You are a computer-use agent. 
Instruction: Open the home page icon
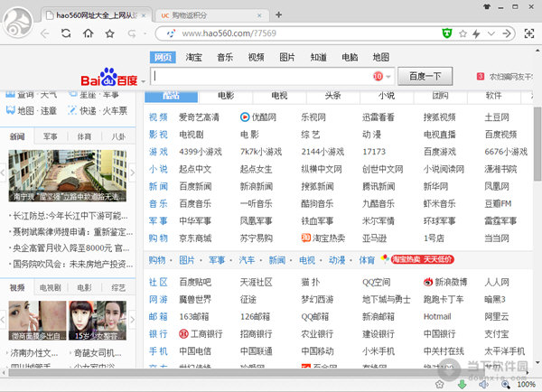tap(89, 33)
